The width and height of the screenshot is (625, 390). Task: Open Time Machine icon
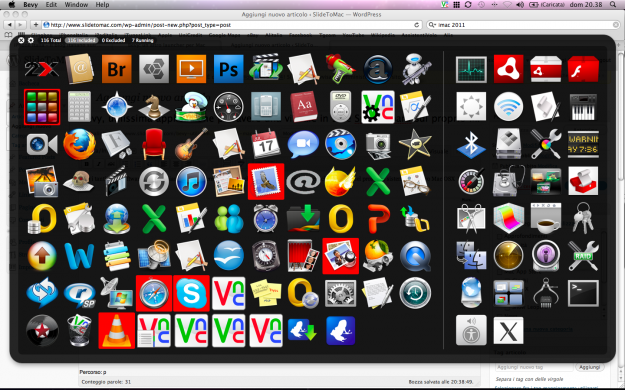pyautogui.click(x=415, y=294)
